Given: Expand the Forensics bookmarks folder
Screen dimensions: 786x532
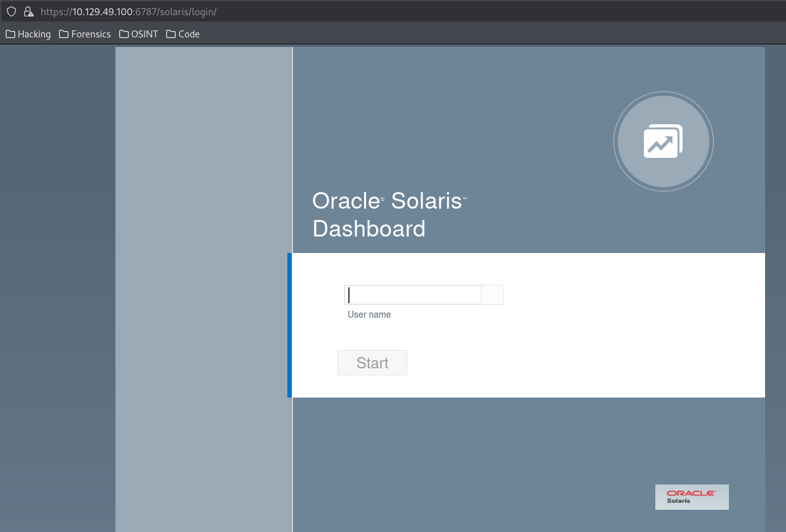Looking at the screenshot, I should tap(84, 34).
